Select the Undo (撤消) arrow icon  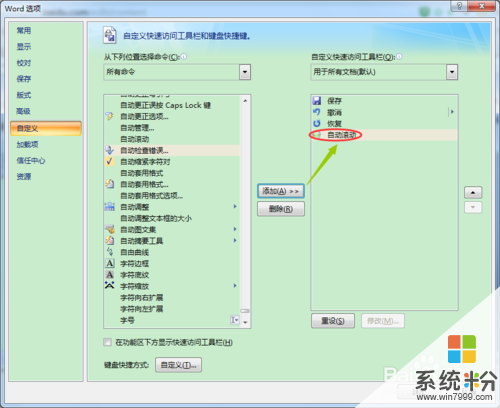(x=317, y=112)
